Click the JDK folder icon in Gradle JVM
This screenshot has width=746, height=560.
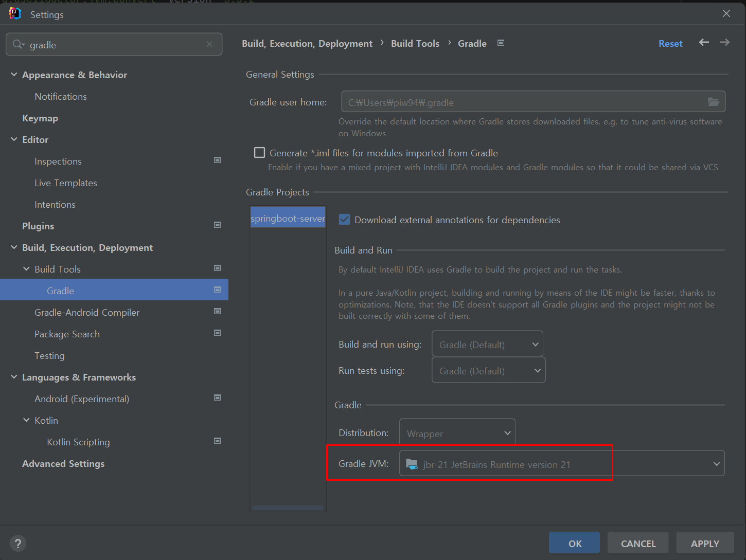412,464
